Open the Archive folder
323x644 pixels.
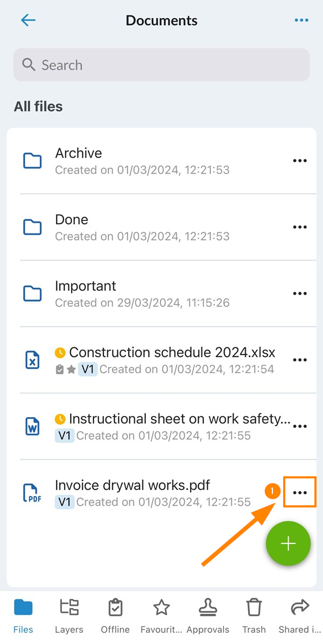(161, 161)
